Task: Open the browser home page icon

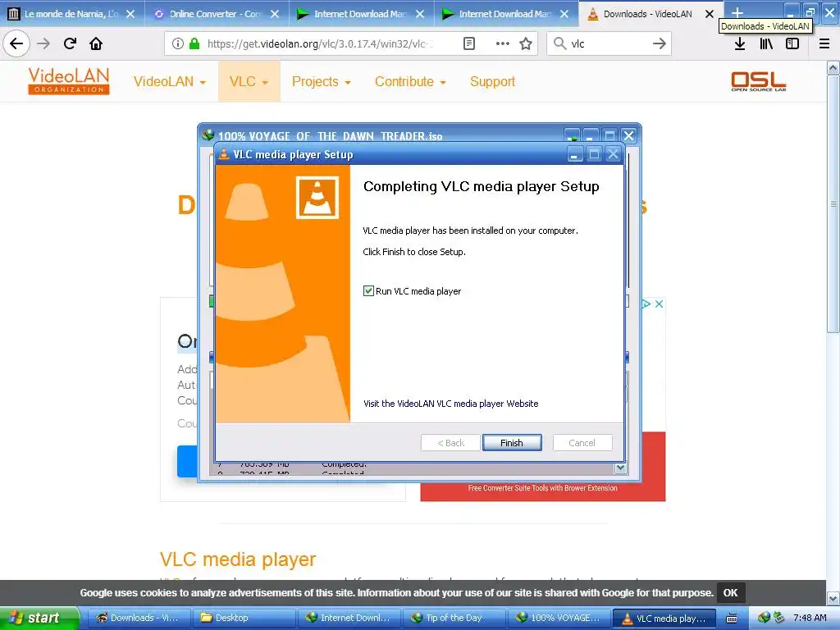Action: [x=96, y=43]
